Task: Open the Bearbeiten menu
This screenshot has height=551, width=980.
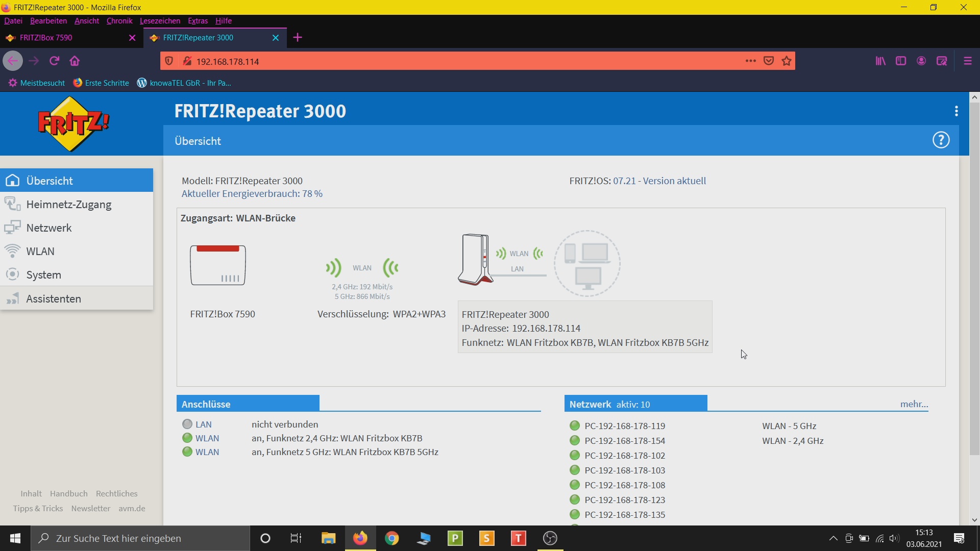Action: coord(48,21)
